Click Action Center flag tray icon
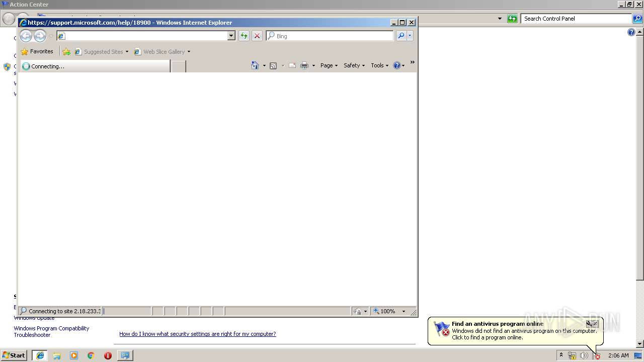Image resolution: width=644 pixels, height=362 pixels. tap(596, 355)
